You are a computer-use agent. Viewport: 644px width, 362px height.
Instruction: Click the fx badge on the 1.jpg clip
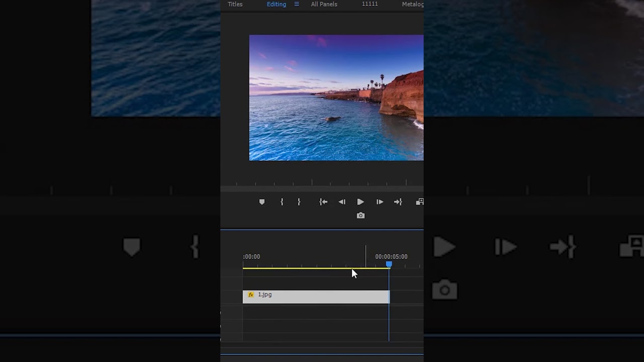point(251,295)
